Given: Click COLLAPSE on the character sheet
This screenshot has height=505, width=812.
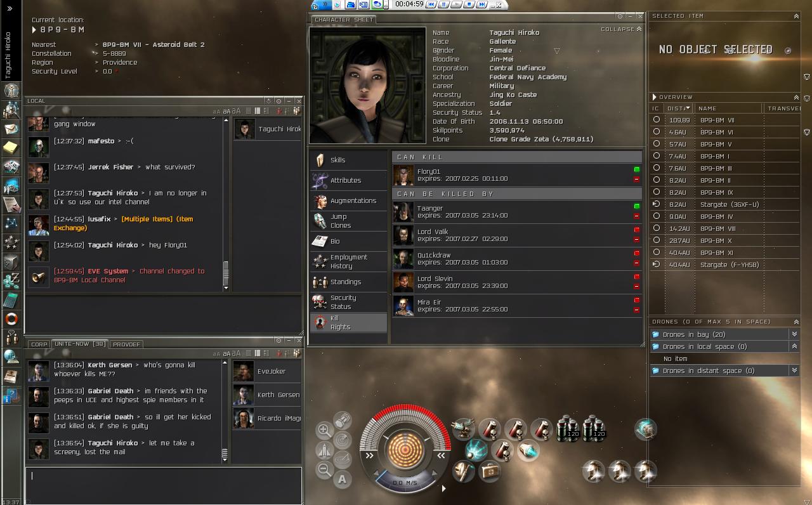Looking at the screenshot, I should click(620, 29).
